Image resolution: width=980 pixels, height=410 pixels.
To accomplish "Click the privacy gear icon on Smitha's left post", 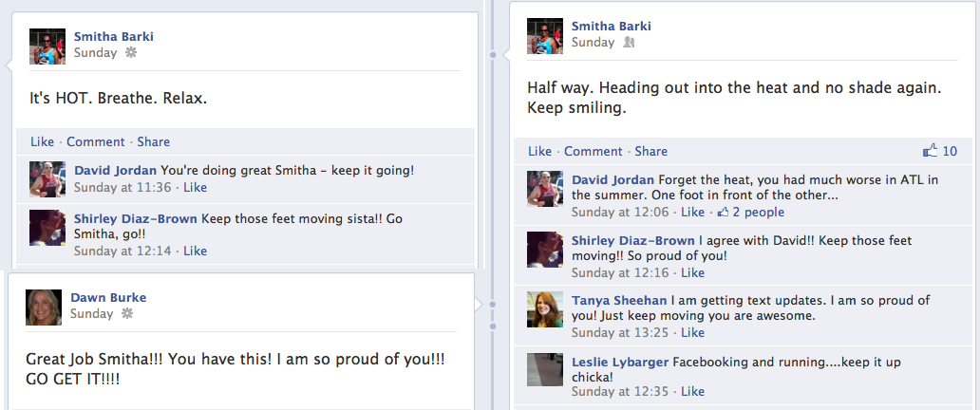I will 131,52.
